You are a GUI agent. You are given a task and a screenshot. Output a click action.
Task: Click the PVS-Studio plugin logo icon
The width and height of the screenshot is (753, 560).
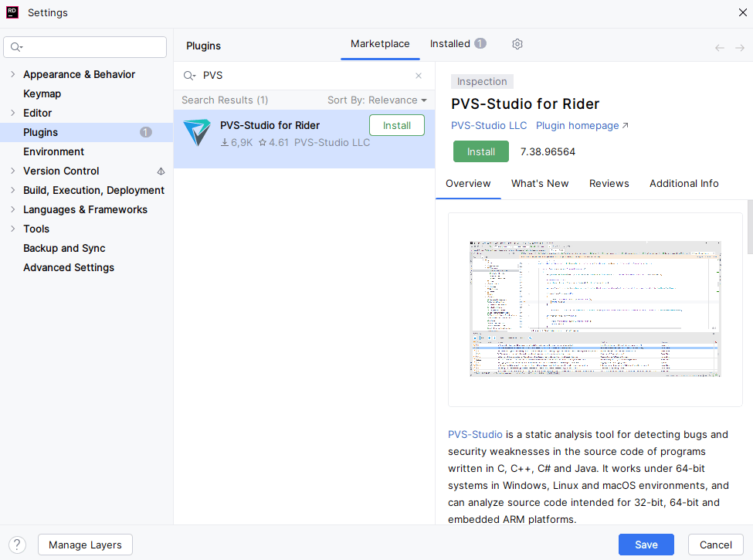[x=197, y=133]
